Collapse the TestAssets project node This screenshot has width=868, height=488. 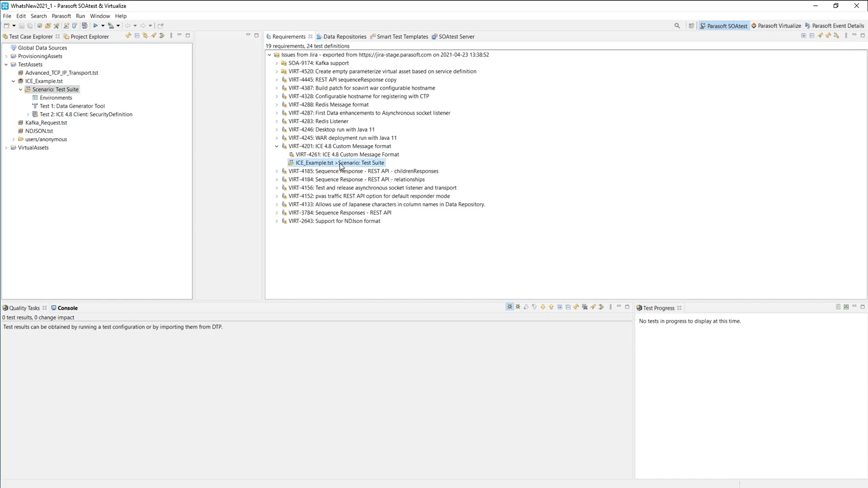6,64
